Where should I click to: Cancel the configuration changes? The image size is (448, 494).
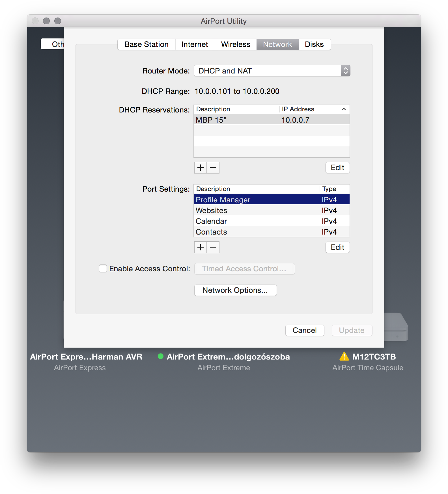305,330
